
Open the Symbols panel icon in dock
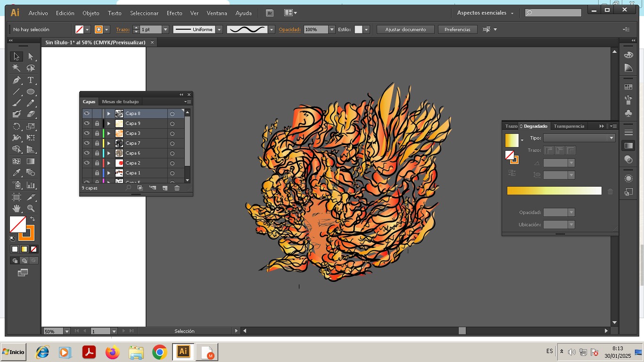628,114
